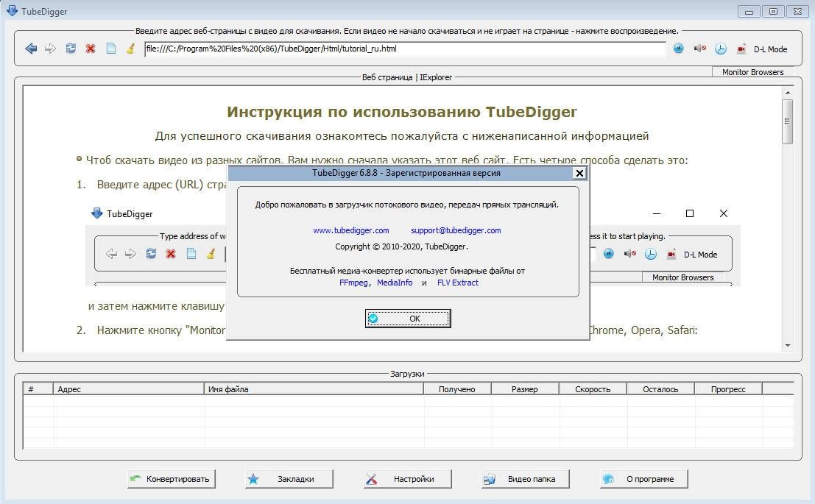Viewport: 815px width, 504px height.
Task: Click the TubeDigger icon in the main title bar
Action: tap(12, 10)
